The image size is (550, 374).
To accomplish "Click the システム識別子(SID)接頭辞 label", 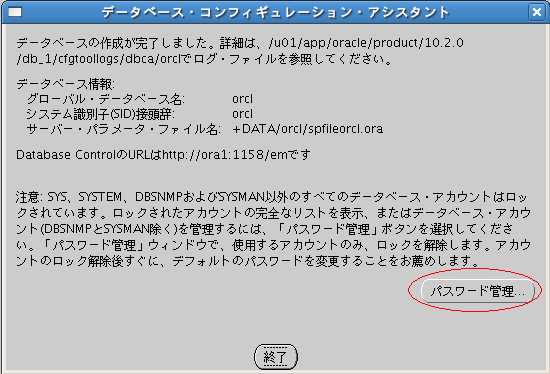I will tap(100, 114).
